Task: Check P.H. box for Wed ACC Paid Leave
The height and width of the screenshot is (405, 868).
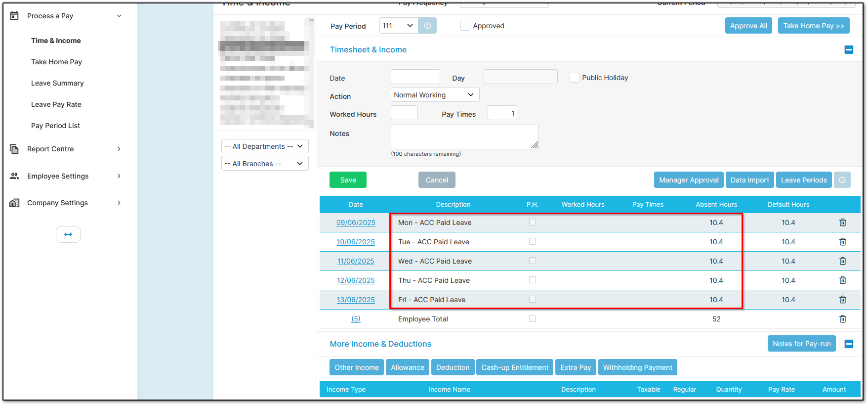Action: pyautogui.click(x=533, y=261)
